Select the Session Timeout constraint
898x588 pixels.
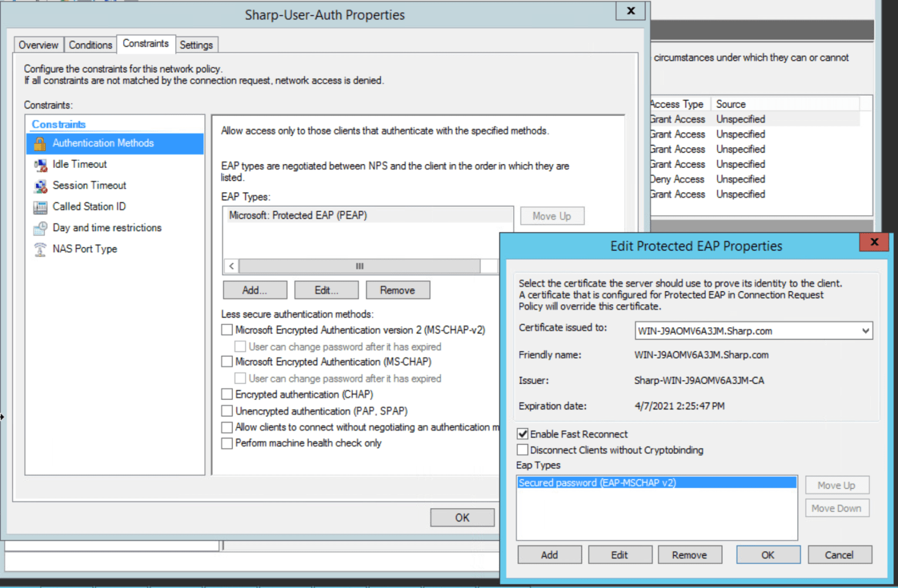[x=89, y=185]
